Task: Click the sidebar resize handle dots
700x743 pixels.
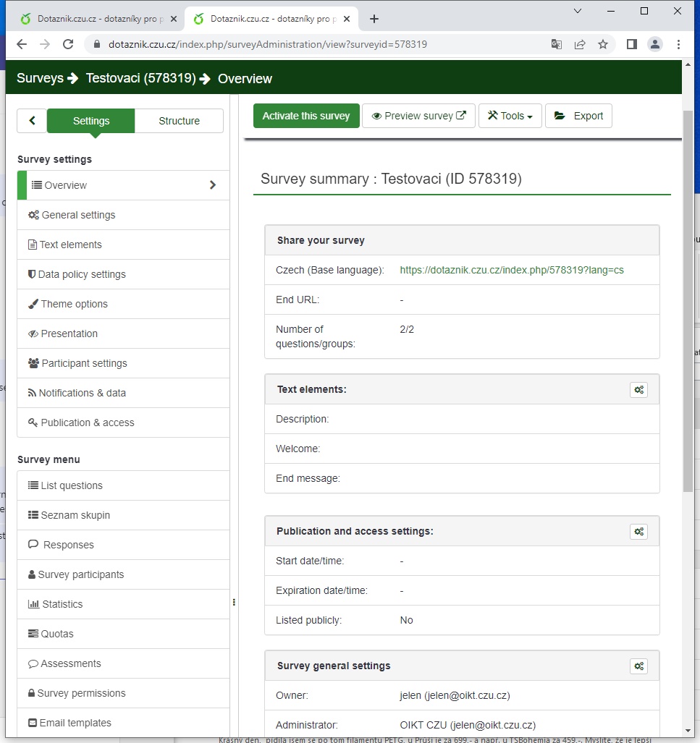Action: [x=233, y=602]
